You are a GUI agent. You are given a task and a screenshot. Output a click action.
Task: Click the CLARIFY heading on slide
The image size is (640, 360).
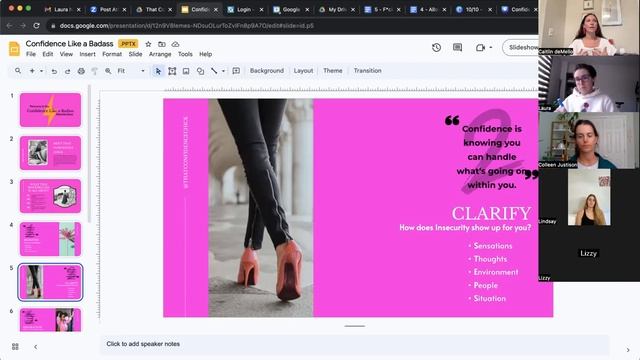491,213
